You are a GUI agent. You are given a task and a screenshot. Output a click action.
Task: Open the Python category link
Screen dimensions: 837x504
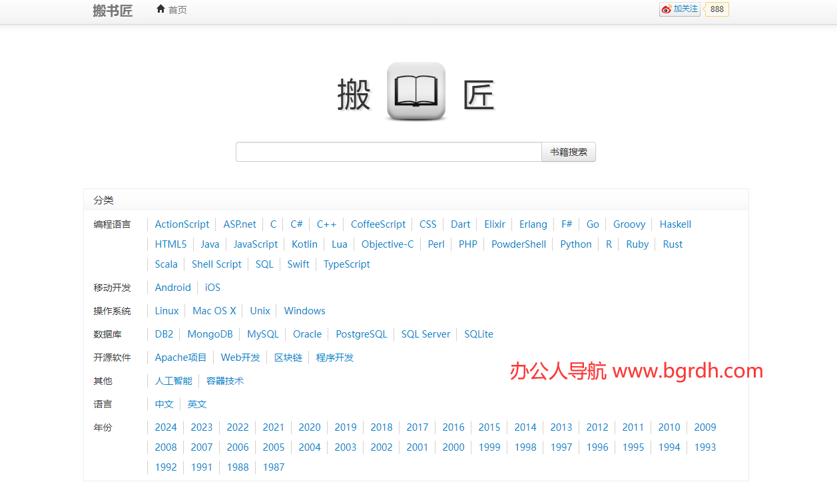(x=575, y=244)
